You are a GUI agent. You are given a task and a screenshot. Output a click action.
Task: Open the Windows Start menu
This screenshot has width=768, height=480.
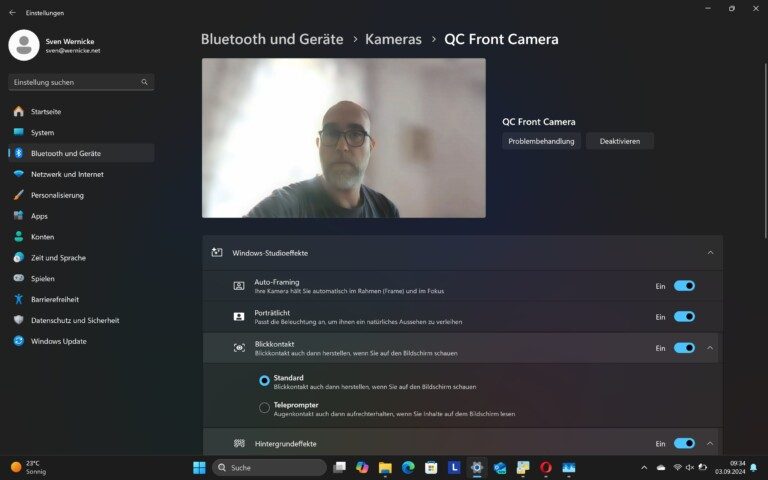[x=199, y=468]
